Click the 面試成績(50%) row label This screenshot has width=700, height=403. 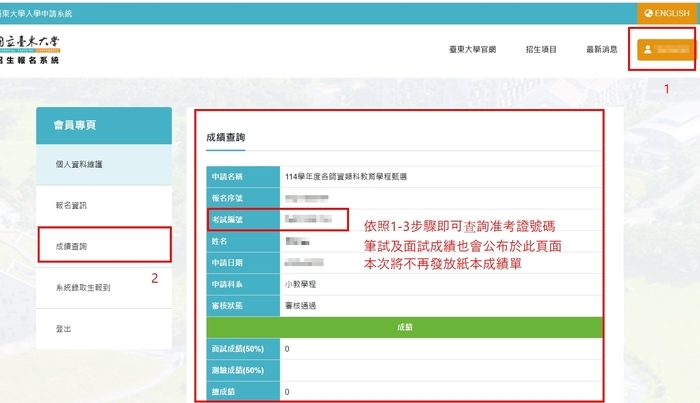(x=239, y=349)
